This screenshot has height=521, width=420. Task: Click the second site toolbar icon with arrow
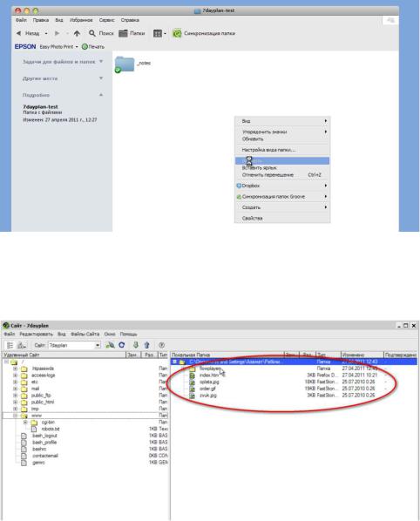pos(21,345)
